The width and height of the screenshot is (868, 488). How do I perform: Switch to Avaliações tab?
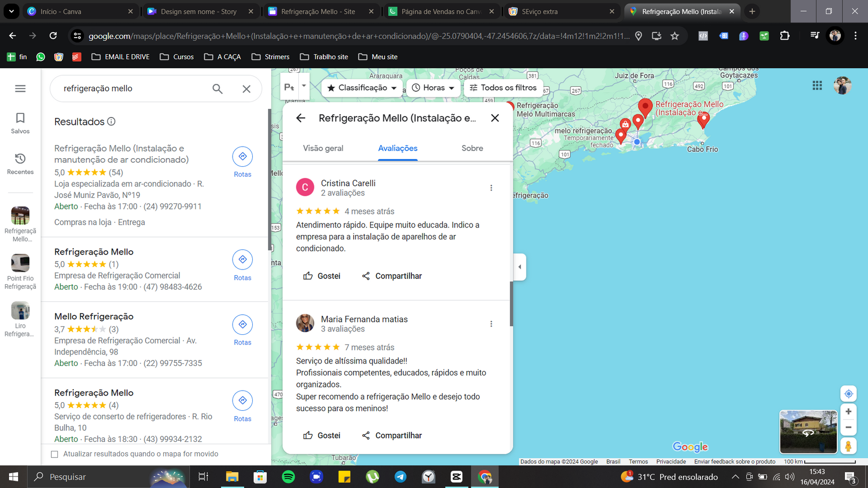[398, 148]
